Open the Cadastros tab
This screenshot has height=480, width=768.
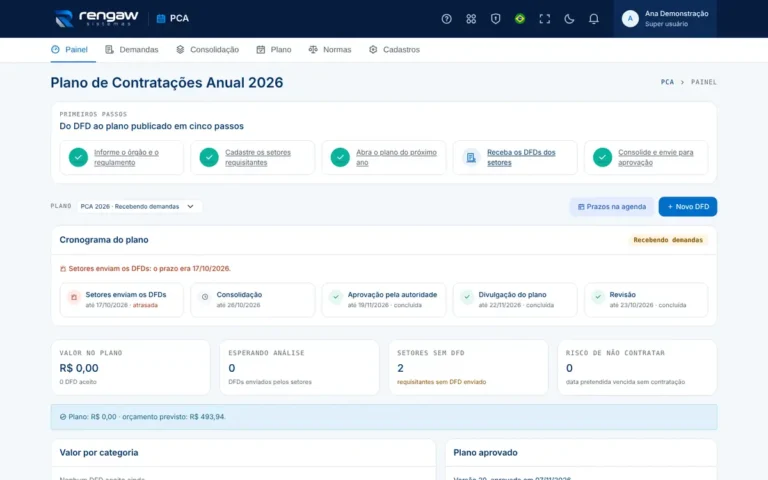(394, 49)
